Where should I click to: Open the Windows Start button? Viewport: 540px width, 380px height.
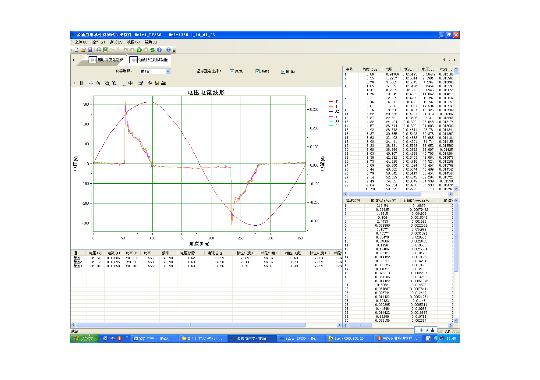[x=85, y=338]
